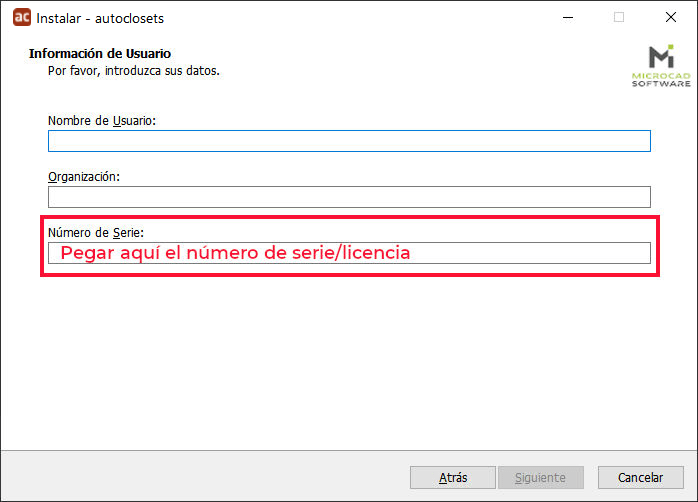This screenshot has height=502, width=698.
Task: Click the "Nombre de Usuario:" label
Action: (102, 121)
